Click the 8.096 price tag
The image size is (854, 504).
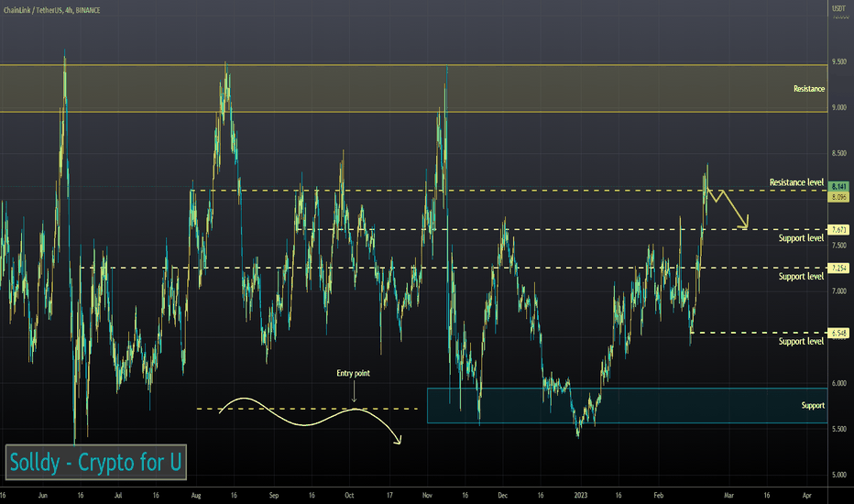(838, 197)
